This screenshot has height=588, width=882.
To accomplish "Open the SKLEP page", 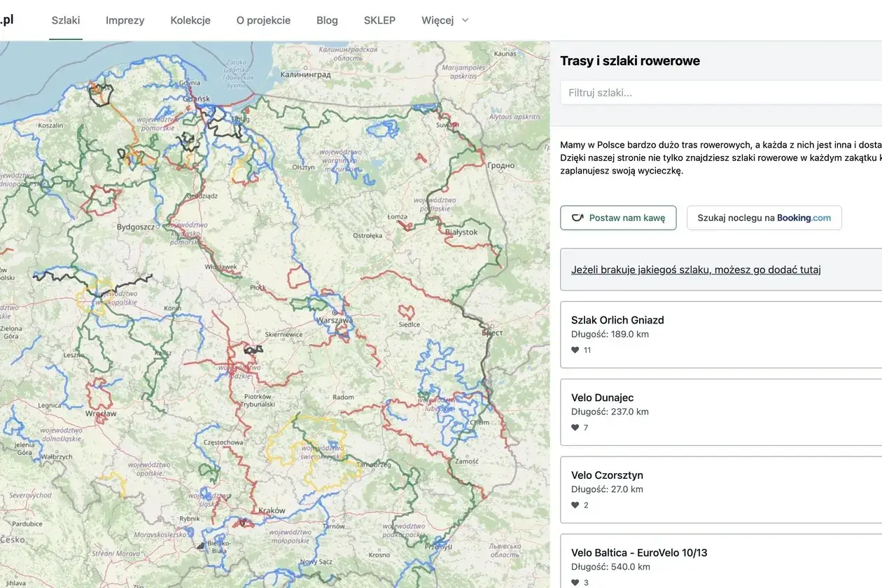I will tap(379, 20).
